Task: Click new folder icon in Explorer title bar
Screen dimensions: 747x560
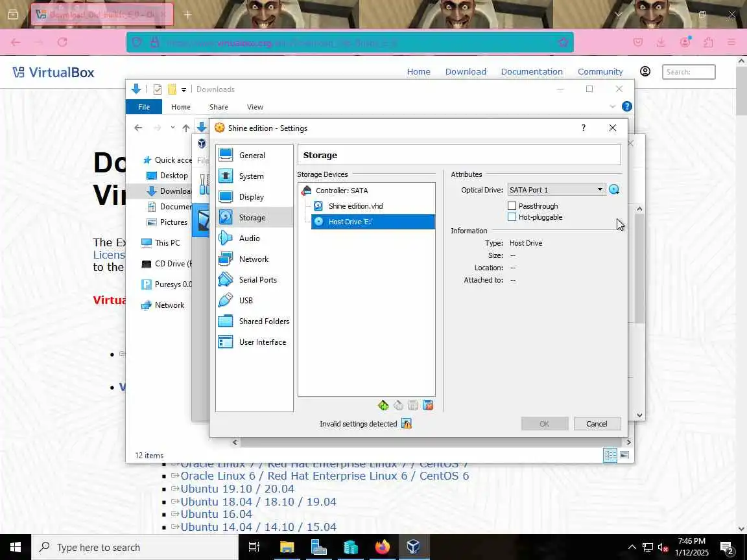Action: coord(171,89)
